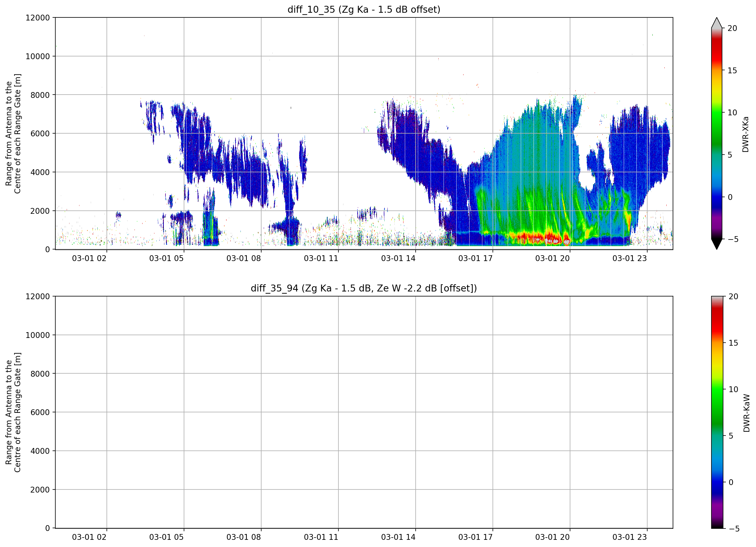Click the 03-01 14 tick label on bottom plot
The height and width of the screenshot is (547, 756).
398,537
